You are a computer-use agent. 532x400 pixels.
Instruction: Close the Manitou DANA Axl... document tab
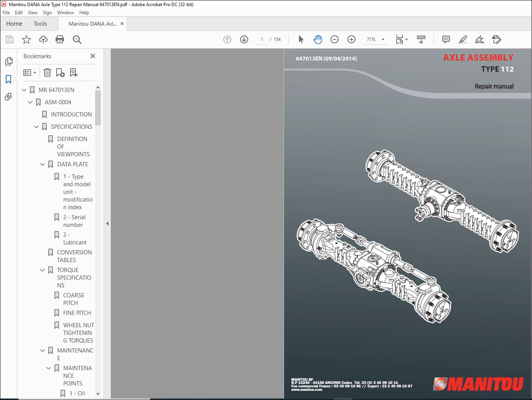click(122, 24)
